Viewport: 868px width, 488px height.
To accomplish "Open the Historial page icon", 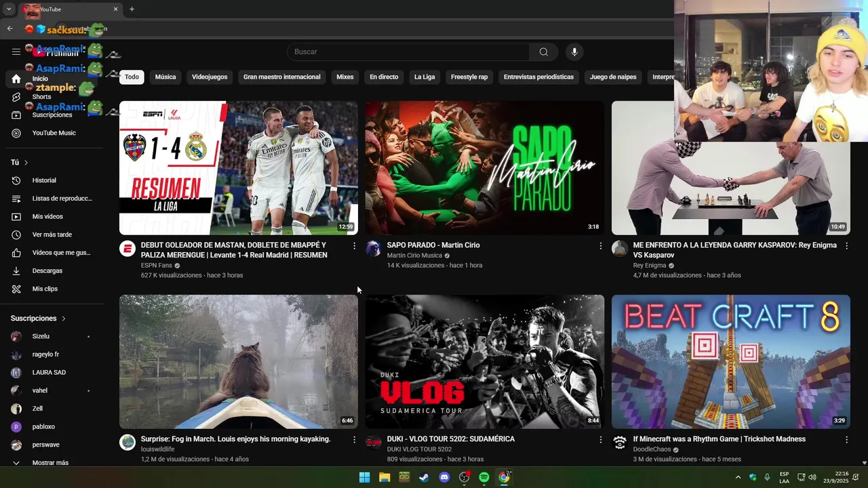I will (16, 180).
